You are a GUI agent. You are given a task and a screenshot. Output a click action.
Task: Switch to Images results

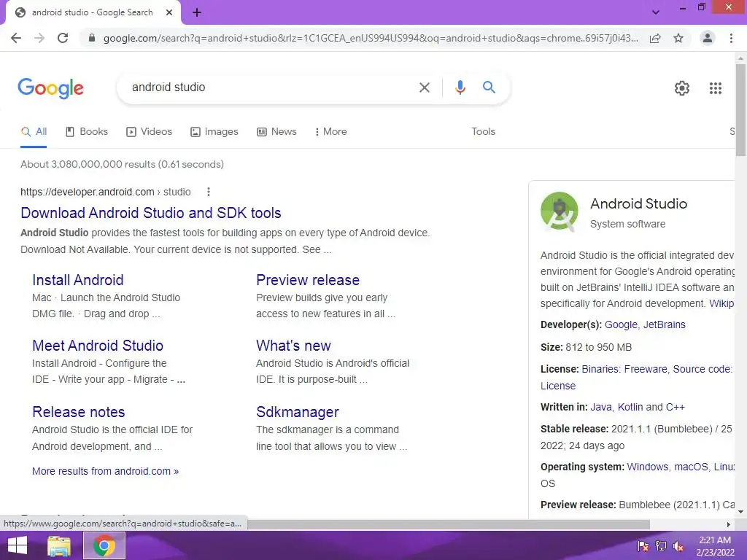click(x=214, y=132)
